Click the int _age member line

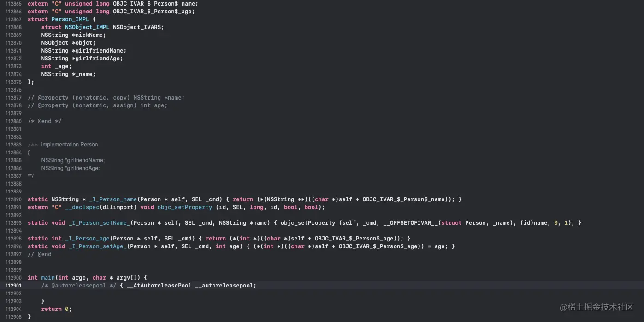click(56, 66)
